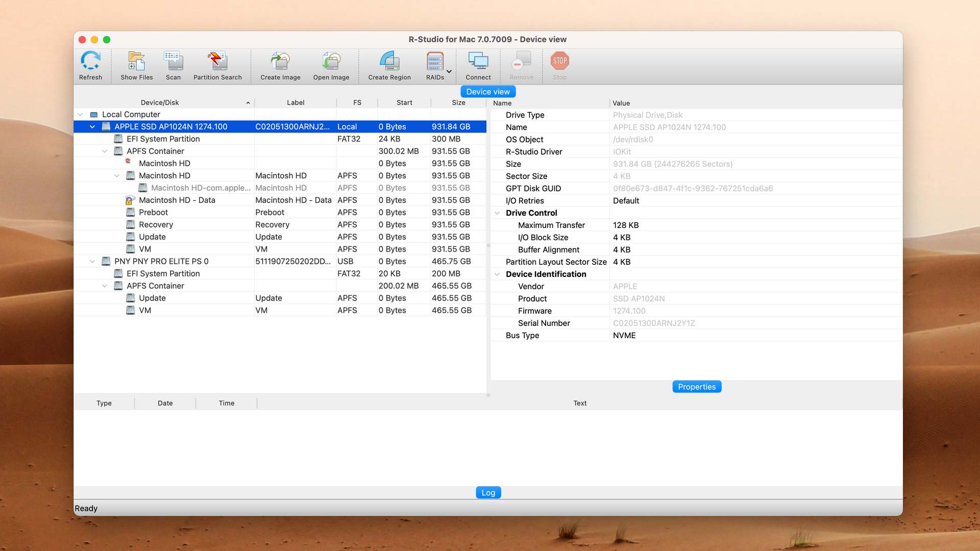The width and height of the screenshot is (980, 551).
Task: Click the Device view tab
Action: pos(488,91)
